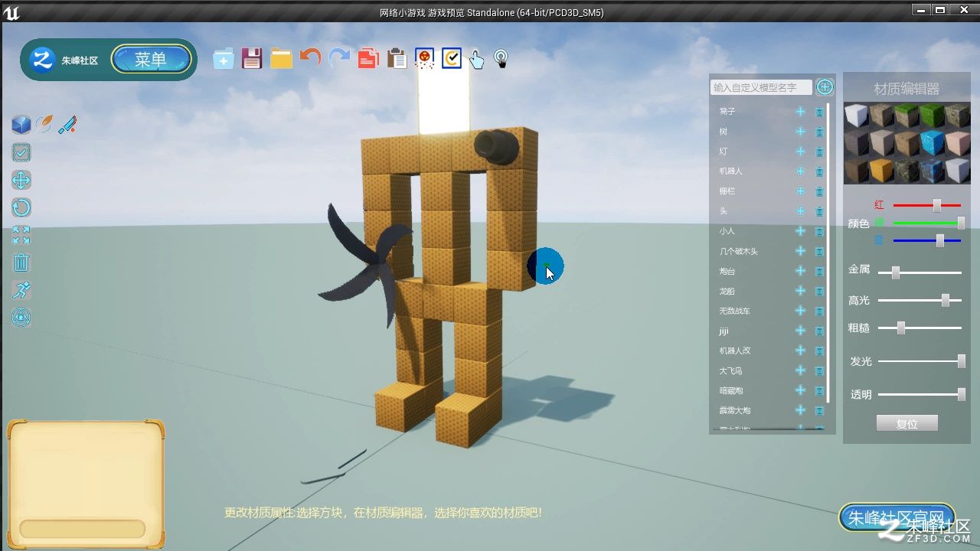The image size is (980, 551).
Task: Select the blue cube tool
Action: pos(21,125)
